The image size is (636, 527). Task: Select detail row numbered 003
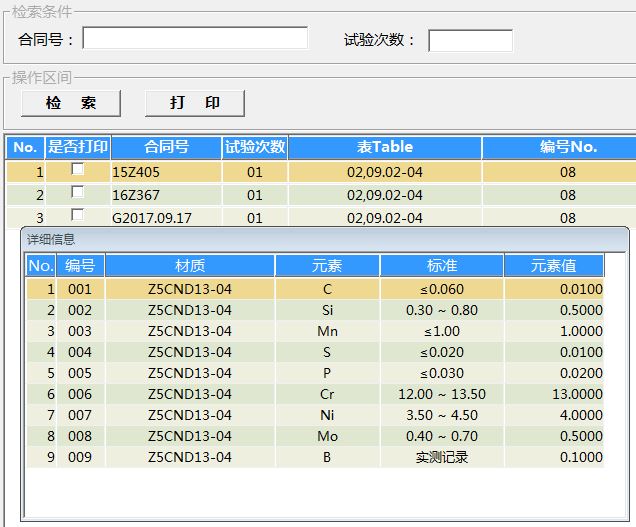click(x=80, y=331)
